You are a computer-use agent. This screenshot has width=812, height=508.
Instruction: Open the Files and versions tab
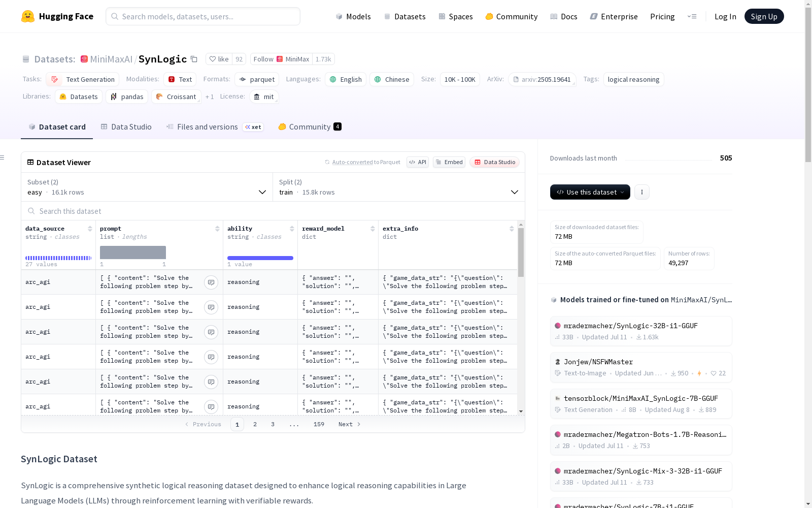[215, 127]
